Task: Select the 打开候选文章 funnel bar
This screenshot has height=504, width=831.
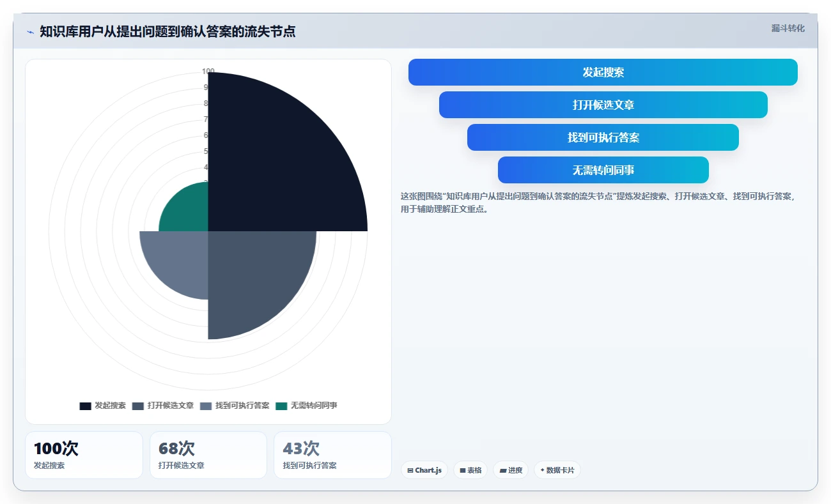Action: coord(603,105)
